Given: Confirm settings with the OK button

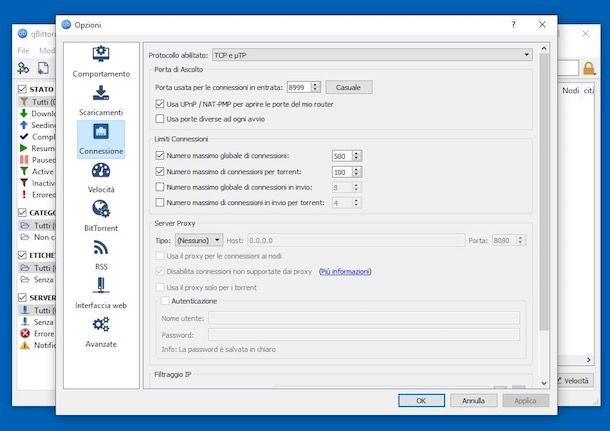Looking at the screenshot, I should coord(421,400).
